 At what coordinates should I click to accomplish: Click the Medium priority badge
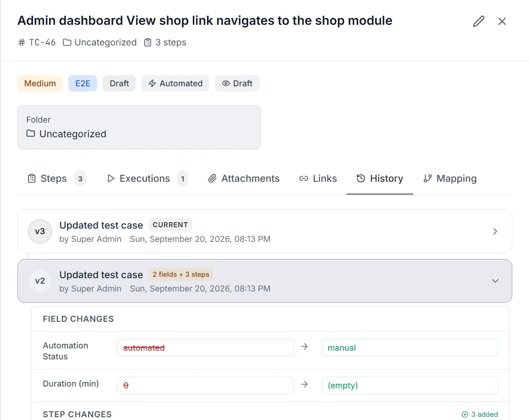click(40, 84)
